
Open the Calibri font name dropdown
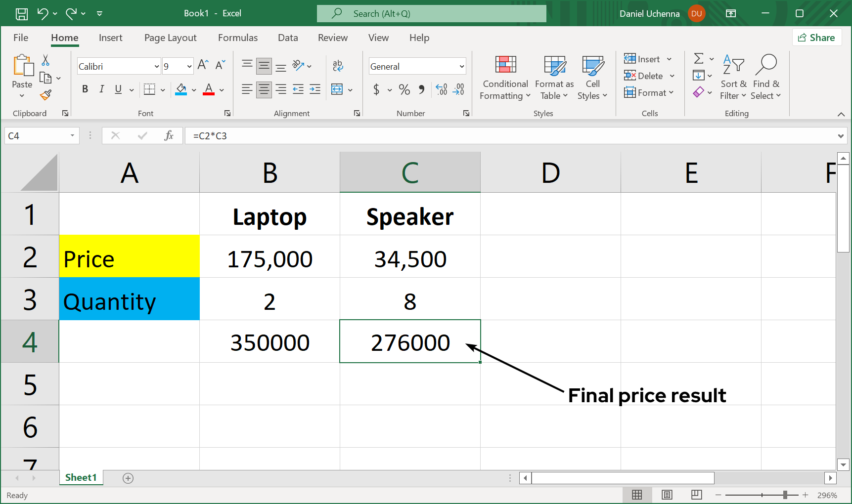coord(156,66)
